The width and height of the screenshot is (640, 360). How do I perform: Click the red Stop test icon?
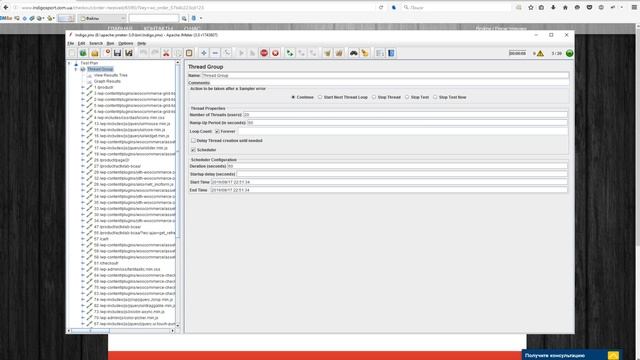coord(264,53)
